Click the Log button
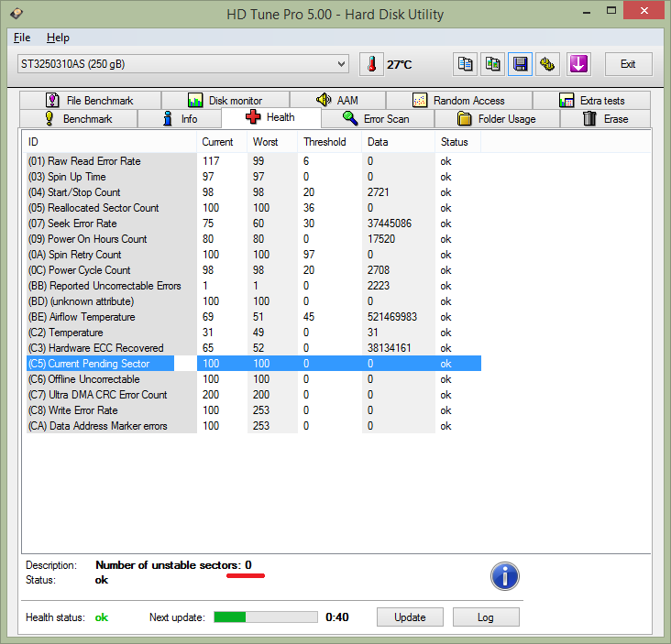This screenshot has width=671, height=644. pos(486,617)
